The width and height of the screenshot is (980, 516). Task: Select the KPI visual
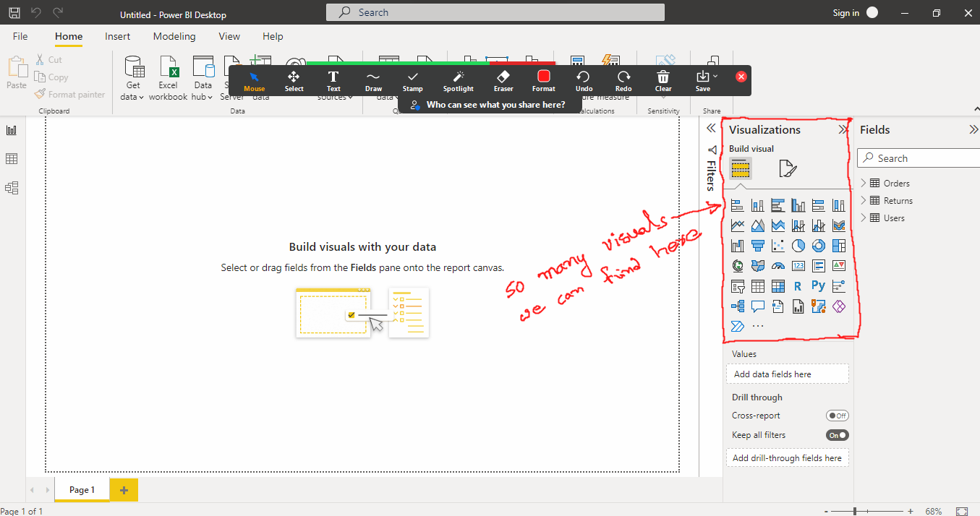(838, 266)
